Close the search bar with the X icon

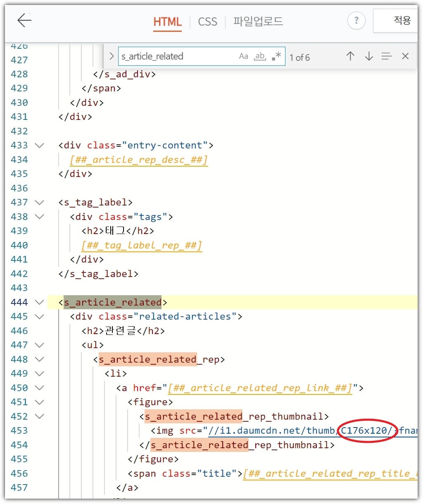click(405, 56)
